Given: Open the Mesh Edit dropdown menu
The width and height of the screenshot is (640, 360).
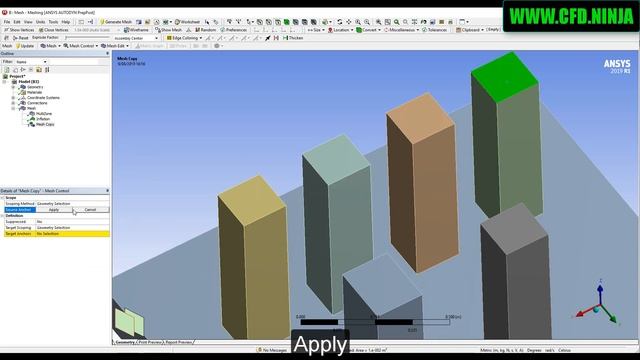Looking at the screenshot, I should [115, 46].
